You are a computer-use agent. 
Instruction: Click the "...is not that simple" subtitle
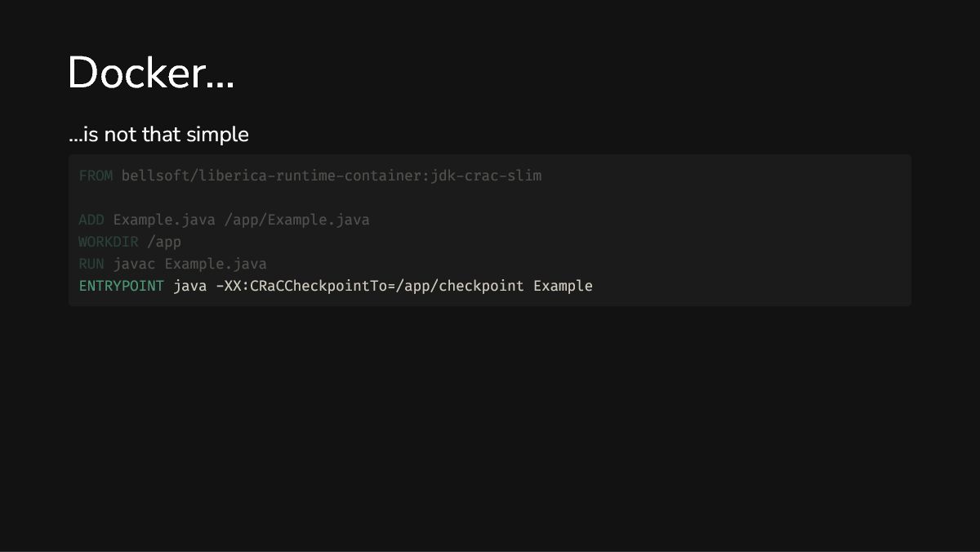coord(158,134)
